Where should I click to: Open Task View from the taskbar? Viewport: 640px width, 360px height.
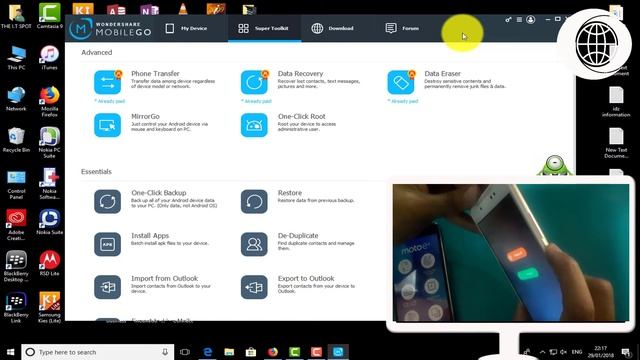185,352
